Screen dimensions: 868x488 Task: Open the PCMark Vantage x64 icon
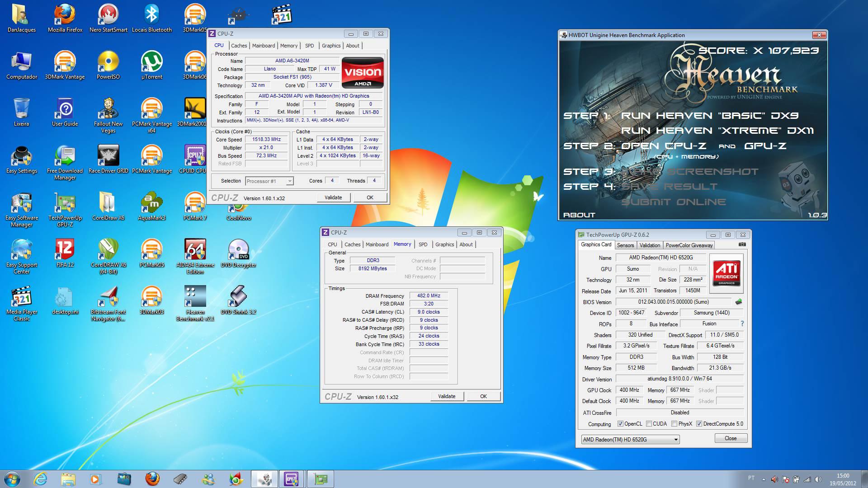coord(152,115)
